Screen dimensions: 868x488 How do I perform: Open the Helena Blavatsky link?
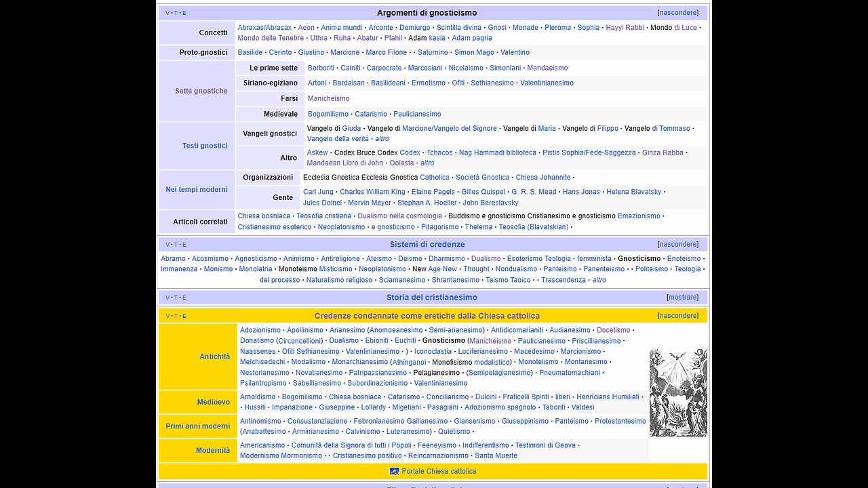(633, 192)
